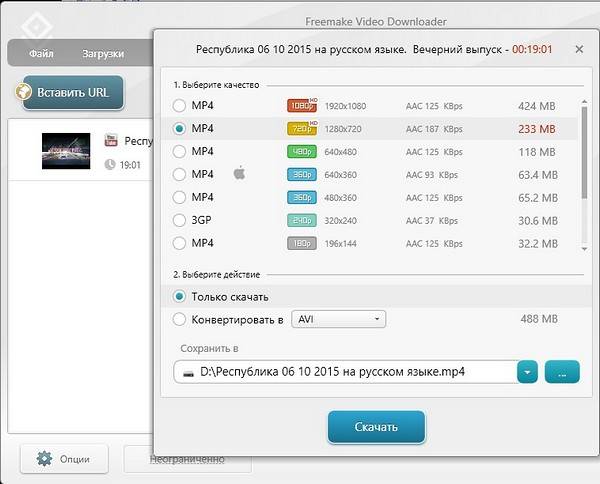
Task: Click the Неограниченно speed limit button
Action: click(x=187, y=459)
